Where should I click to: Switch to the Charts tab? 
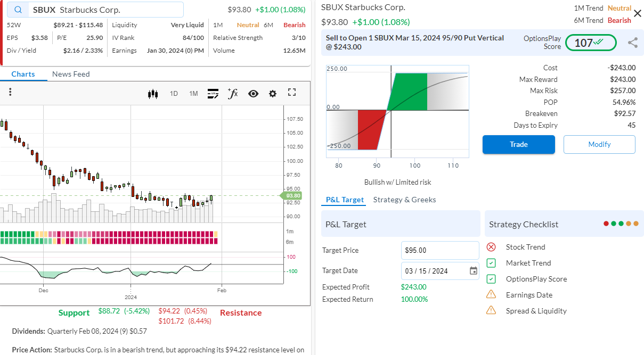point(23,74)
